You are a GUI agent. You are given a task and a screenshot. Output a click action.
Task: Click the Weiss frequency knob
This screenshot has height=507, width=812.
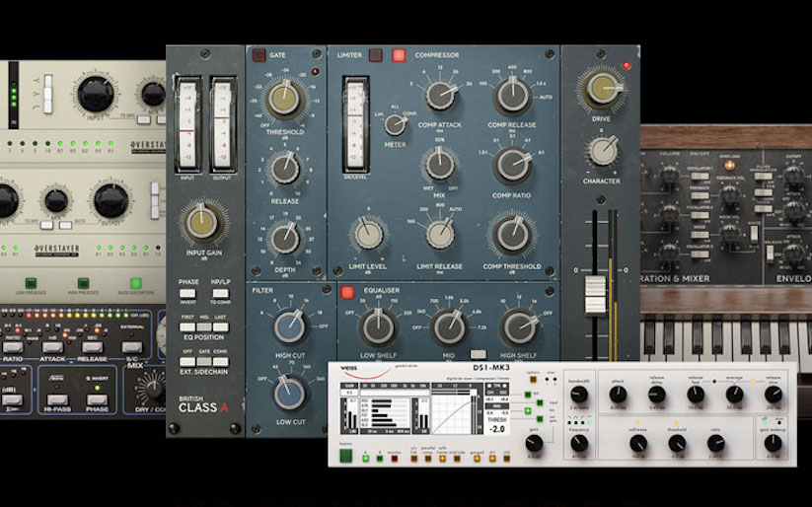[579, 443]
